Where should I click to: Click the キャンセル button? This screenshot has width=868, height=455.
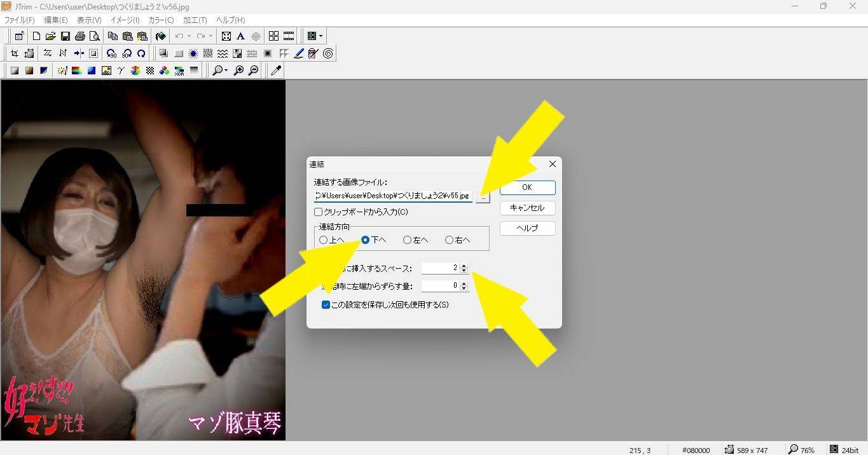pos(527,208)
